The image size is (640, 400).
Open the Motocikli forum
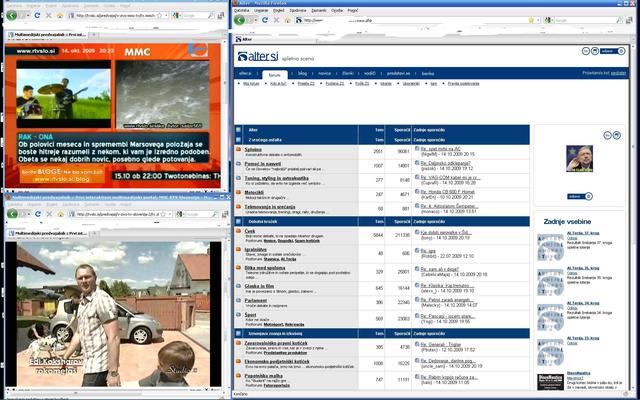point(254,192)
